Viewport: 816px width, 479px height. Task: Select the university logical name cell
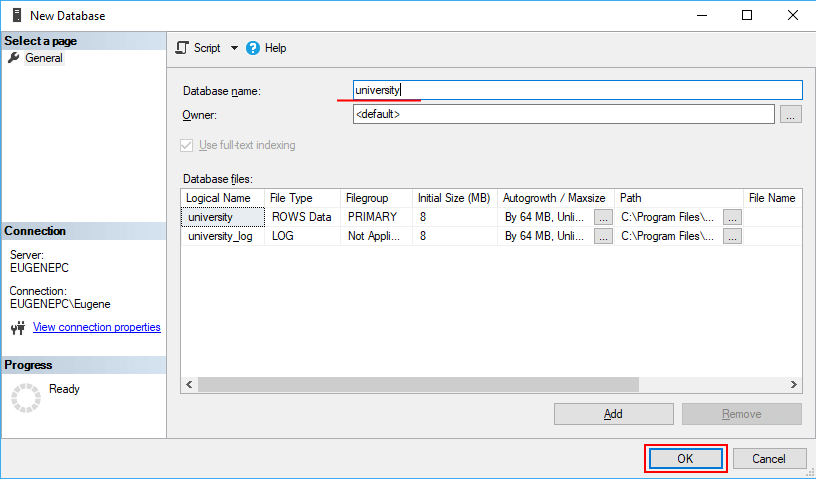coord(223,217)
